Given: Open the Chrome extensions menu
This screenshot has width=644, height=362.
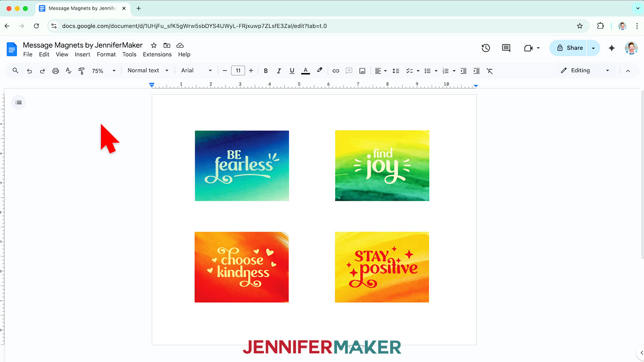Looking at the screenshot, I should (x=600, y=26).
